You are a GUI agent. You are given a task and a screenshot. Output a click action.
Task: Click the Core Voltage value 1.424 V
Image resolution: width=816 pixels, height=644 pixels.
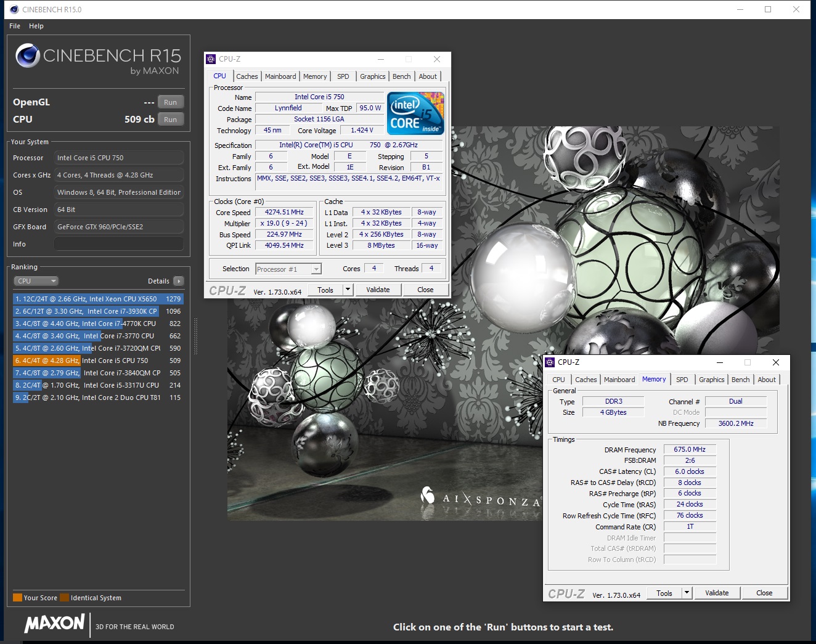(x=362, y=130)
